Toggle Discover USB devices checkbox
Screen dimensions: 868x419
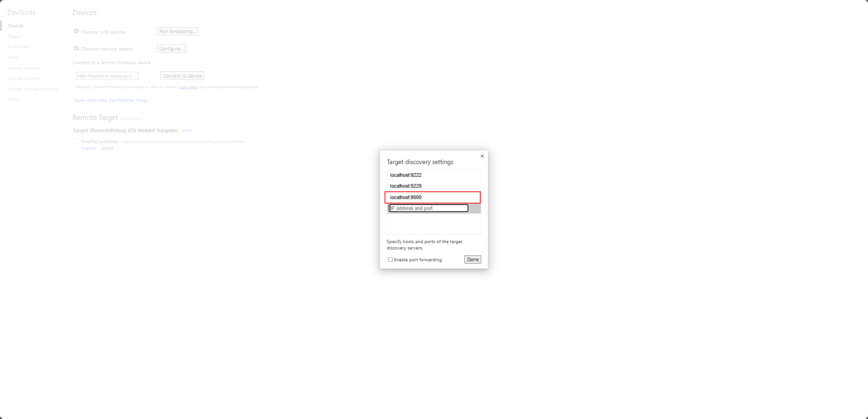tap(76, 31)
